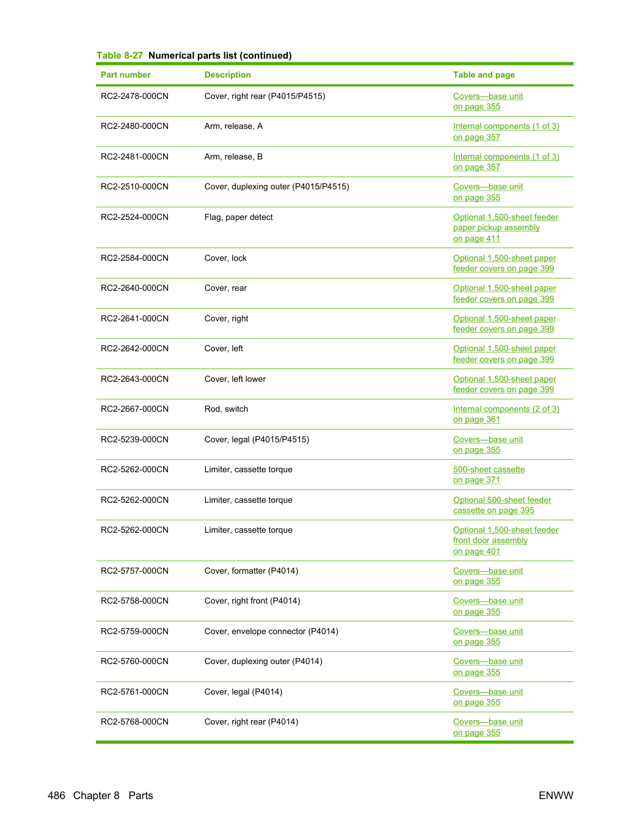The height and width of the screenshot is (840, 631).
Task: Follow Internal components link for Arm, release, B
Action: [506, 162]
